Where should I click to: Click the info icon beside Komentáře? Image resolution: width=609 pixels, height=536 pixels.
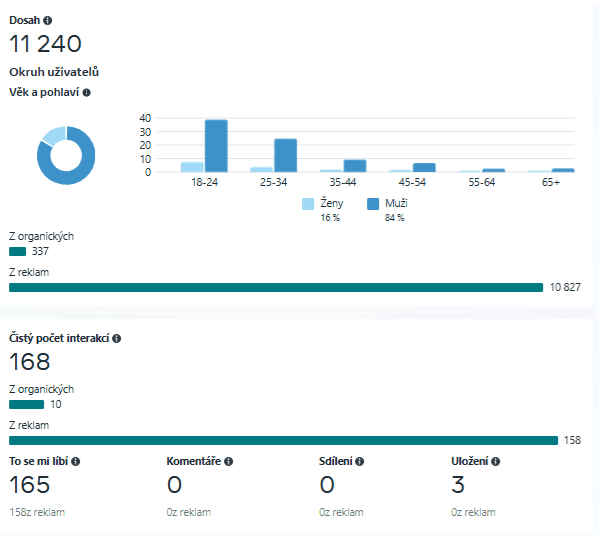pos(229,461)
